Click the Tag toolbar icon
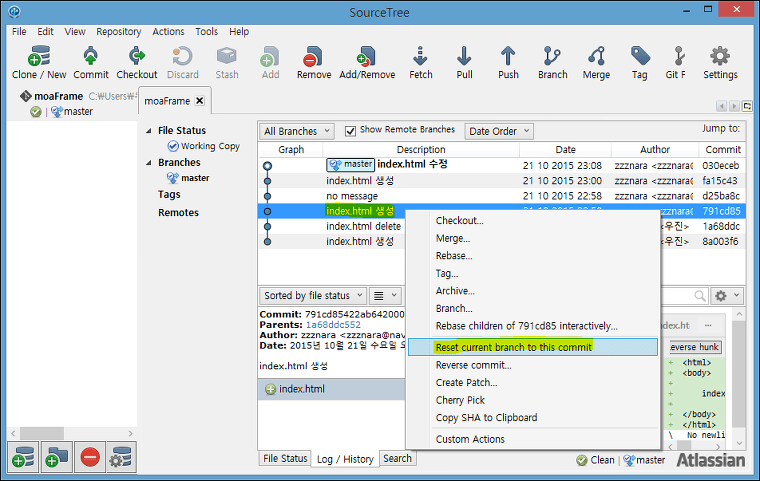 [640, 56]
